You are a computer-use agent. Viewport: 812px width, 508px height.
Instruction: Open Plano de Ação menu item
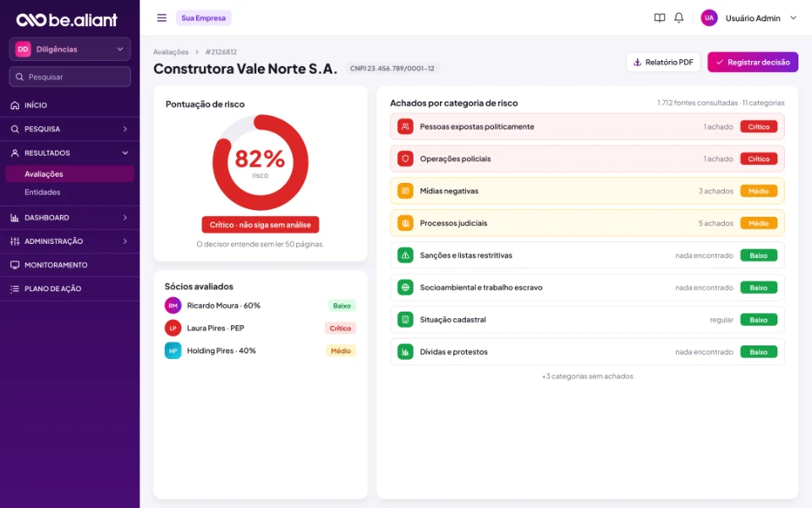pyautogui.click(x=70, y=289)
